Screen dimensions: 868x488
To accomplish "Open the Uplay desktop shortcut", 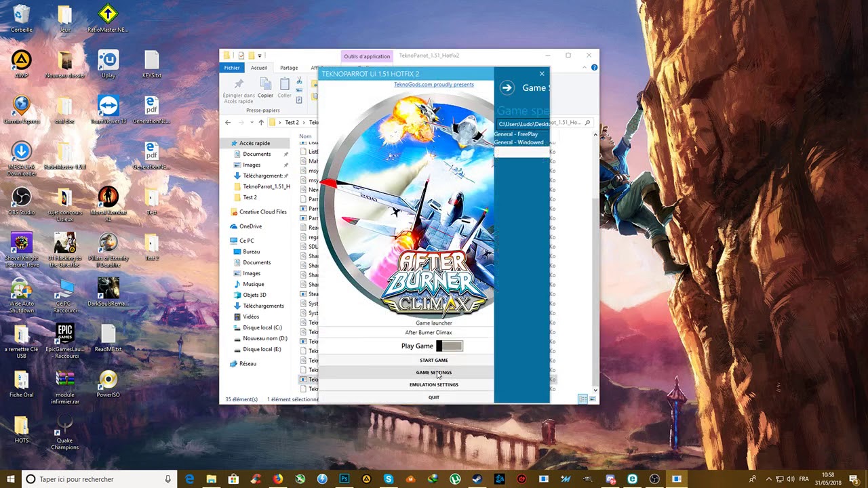I will click(108, 64).
